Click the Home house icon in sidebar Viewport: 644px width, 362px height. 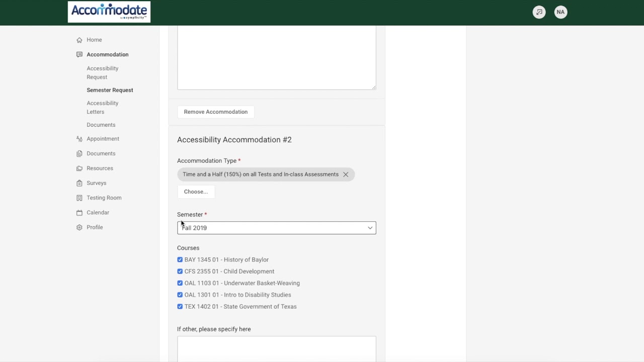click(x=79, y=40)
